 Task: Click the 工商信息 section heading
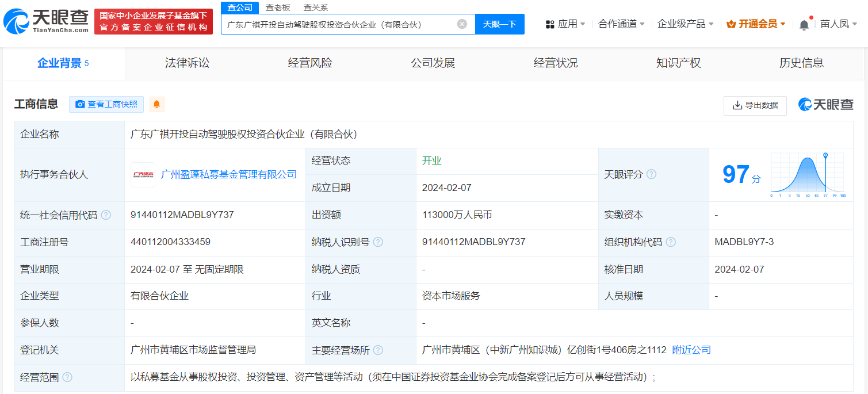[36, 104]
